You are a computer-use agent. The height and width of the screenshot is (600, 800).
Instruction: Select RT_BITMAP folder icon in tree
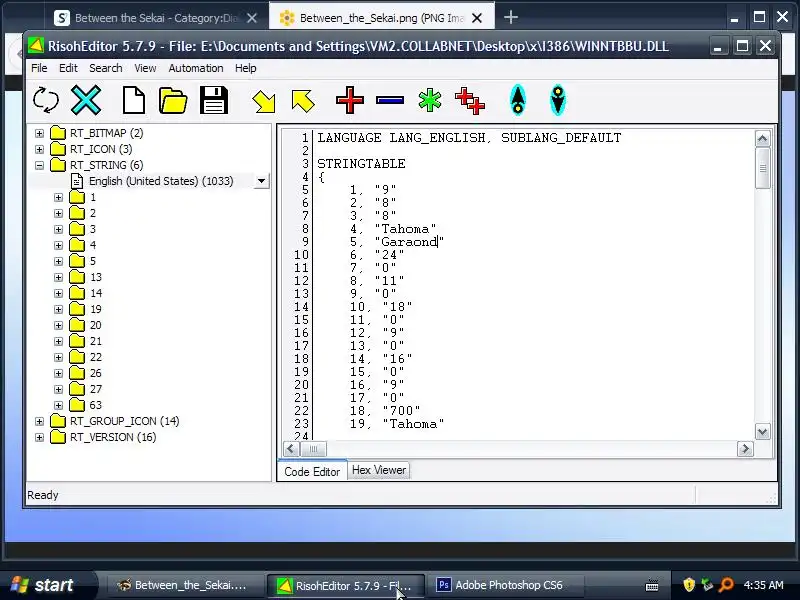(58, 133)
